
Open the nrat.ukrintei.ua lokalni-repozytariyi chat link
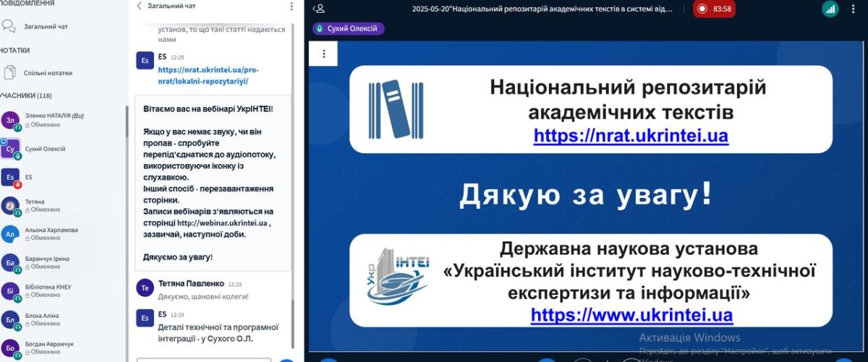coord(208,75)
